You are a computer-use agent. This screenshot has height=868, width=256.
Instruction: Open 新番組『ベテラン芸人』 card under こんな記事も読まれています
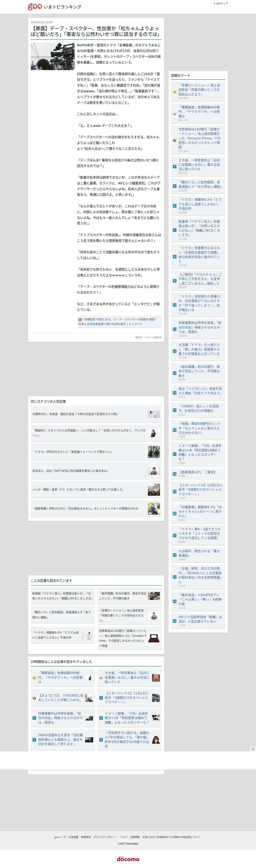[62, 596]
